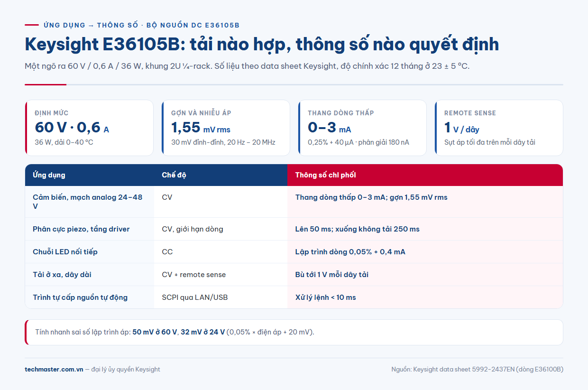Viewport: 588px width, 390px height.
Task: Select the subtitle line starting 'Một ngõ ra 60 V'
Action: pos(247,66)
